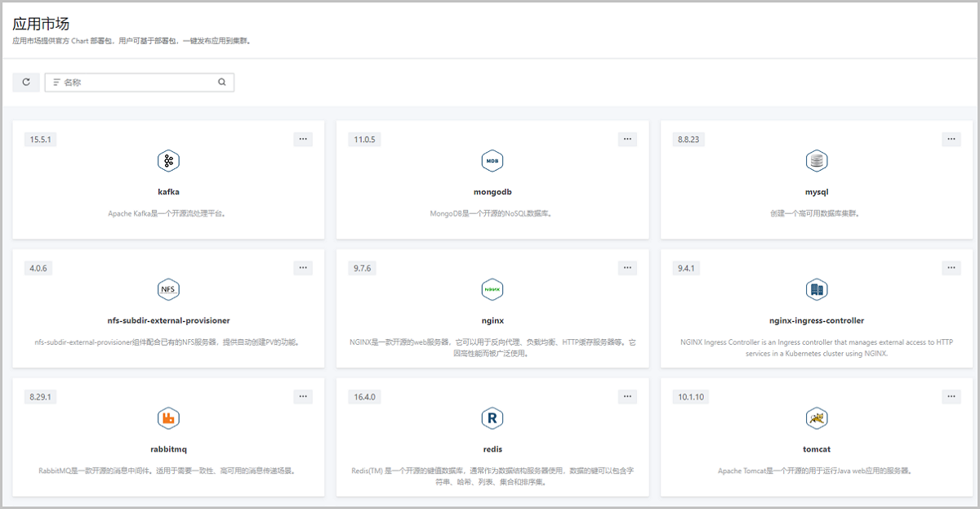Open the more options menu for kafka
Screen dimensions: 980x509
(303, 139)
